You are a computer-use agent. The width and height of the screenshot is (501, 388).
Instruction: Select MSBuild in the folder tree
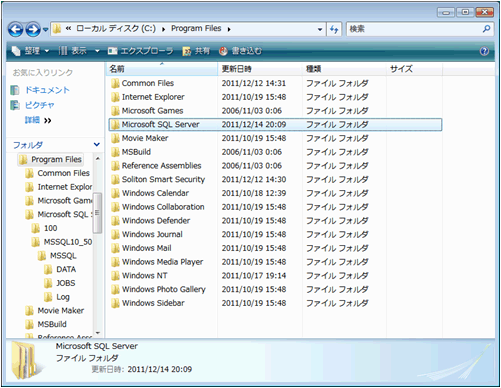[46, 324]
